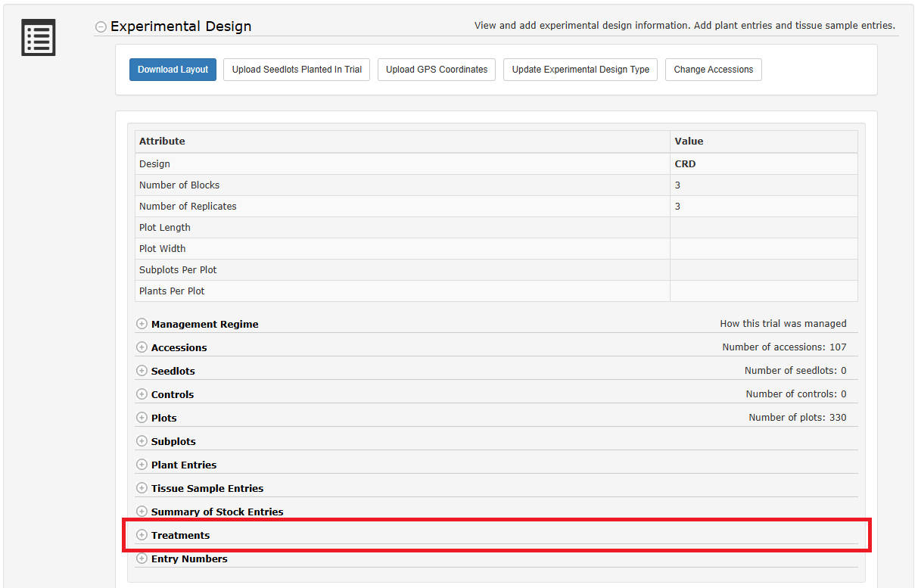Viewport: 918px width, 588px height.
Task: Click the Change Accessions button
Action: 713,70
